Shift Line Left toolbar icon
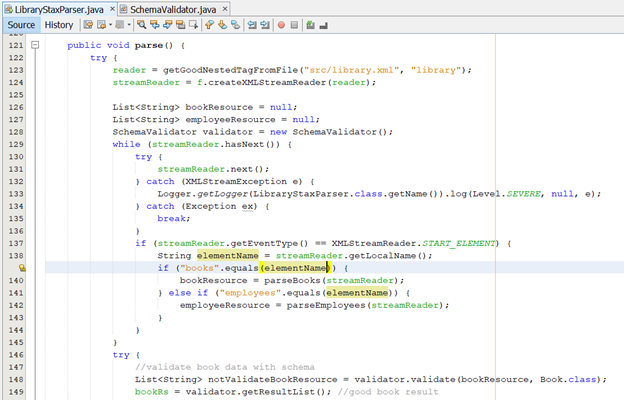Viewport: 624px width, 400px height. [252, 25]
